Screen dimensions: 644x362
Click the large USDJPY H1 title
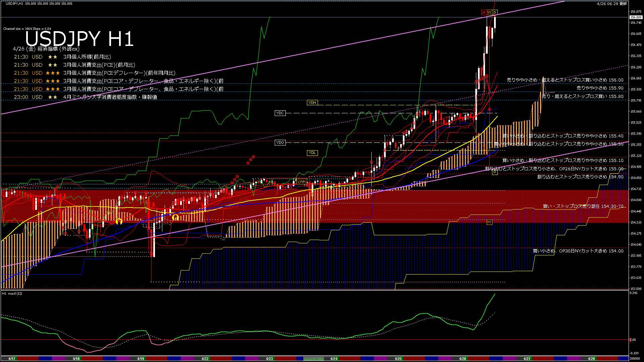tap(79, 39)
